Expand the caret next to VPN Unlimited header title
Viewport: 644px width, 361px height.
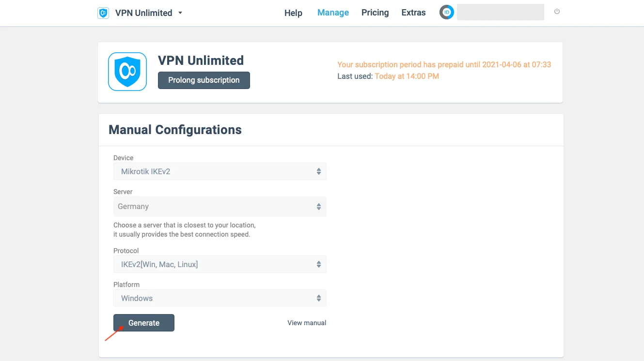coord(180,13)
